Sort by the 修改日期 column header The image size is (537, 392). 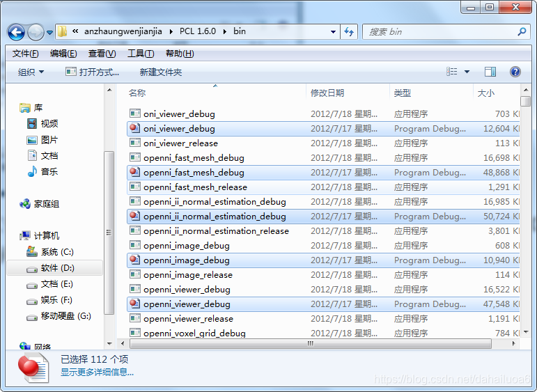[327, 93]
